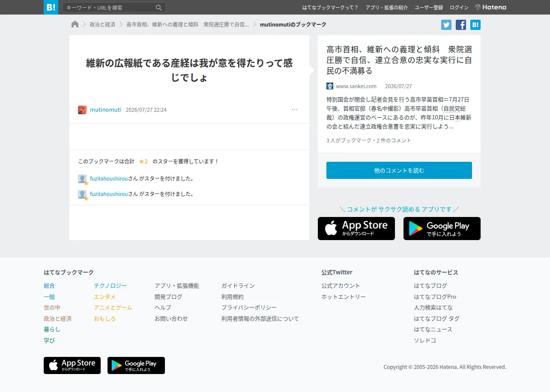The image size is (550, 392).
Task: Open プライバシーポリシー in the footer
Action: click(x=249, y=308)
